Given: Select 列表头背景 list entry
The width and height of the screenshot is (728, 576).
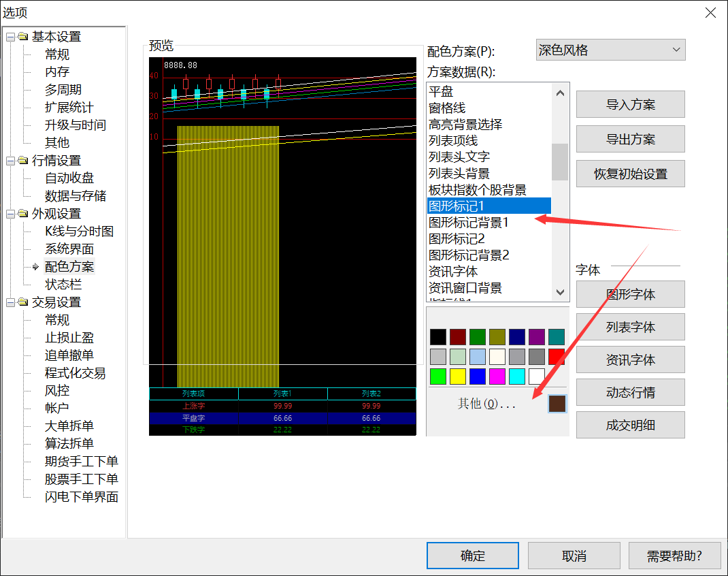Looking at the screenshot, I should [489, 173].
